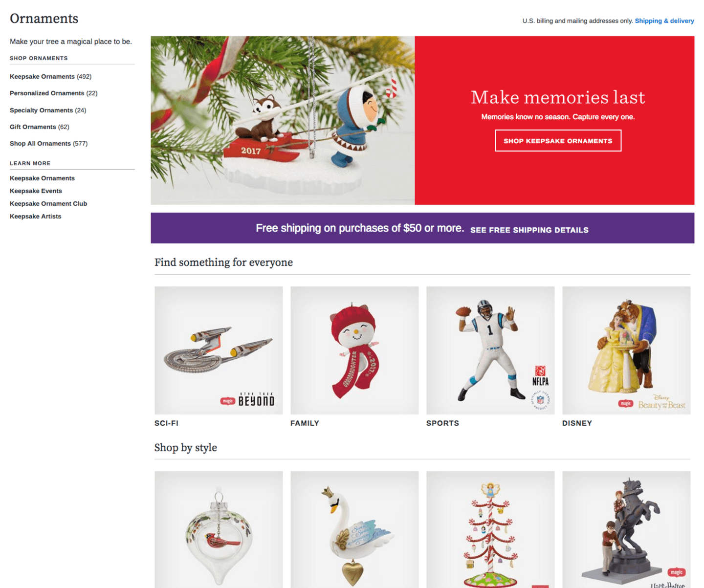Go to Keepsake Ornaments (492) category

click(50, 76)
